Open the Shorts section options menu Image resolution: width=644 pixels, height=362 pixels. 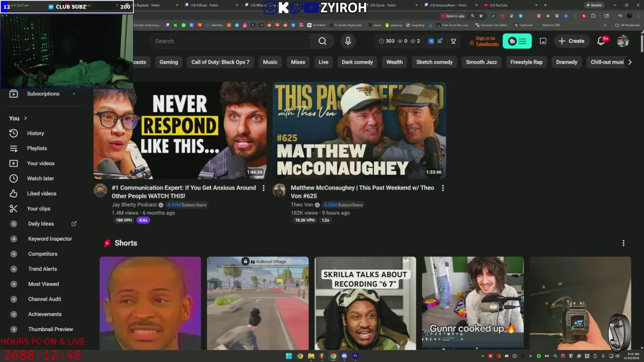[623, 243]
